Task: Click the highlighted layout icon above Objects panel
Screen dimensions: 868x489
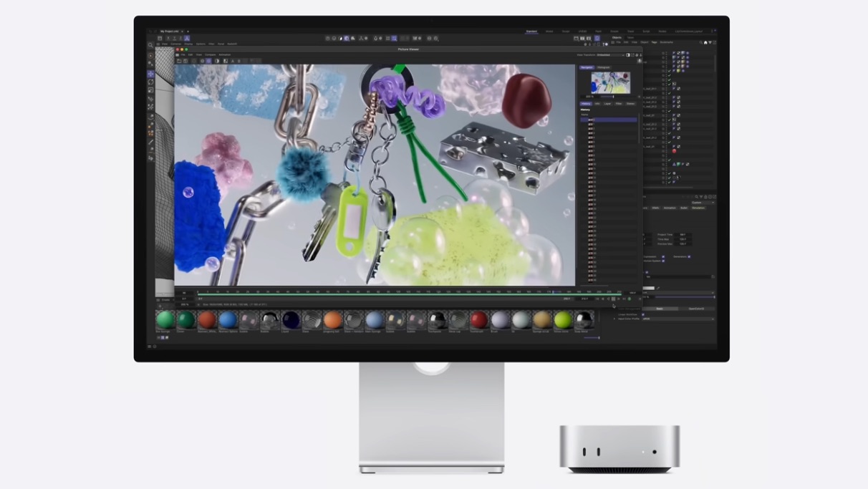Action: point(597,38)
